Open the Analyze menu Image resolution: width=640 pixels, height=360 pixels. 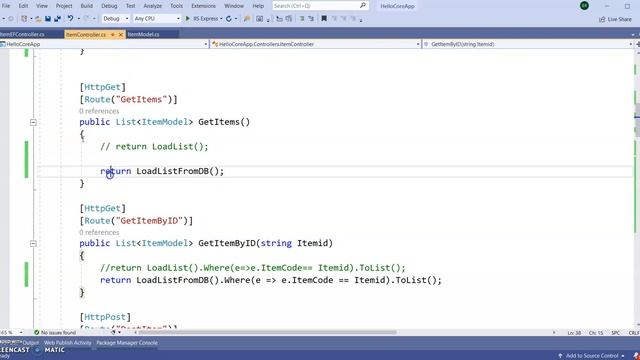(x=153, y=6)
